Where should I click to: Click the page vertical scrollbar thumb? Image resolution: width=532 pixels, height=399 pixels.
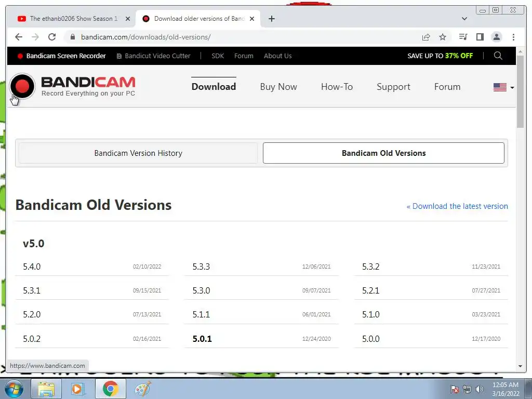click(x=520, y=91)
